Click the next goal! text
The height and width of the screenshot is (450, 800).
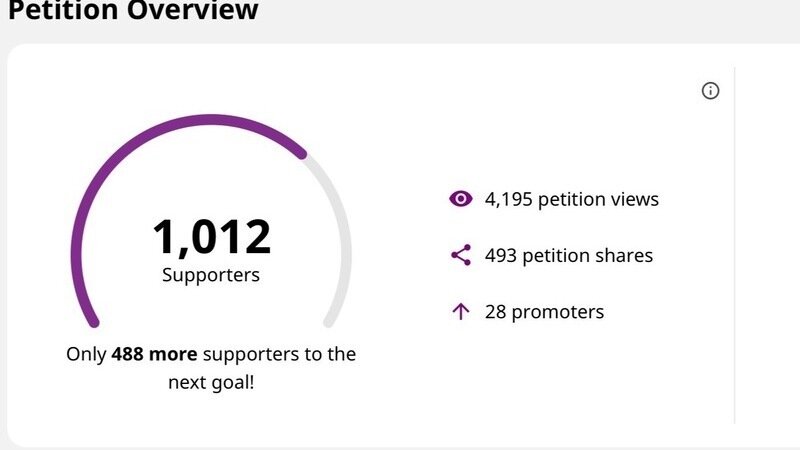(x=211, y=382)
